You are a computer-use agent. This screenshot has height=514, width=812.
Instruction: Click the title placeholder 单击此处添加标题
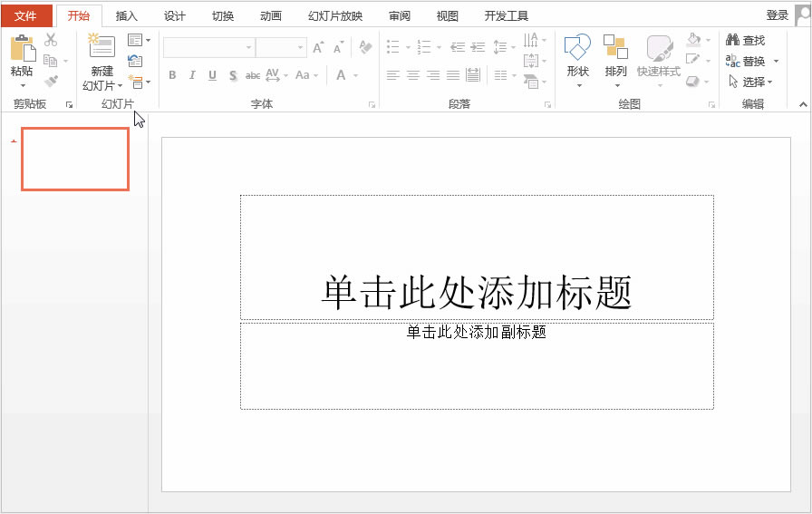[477, 257]
